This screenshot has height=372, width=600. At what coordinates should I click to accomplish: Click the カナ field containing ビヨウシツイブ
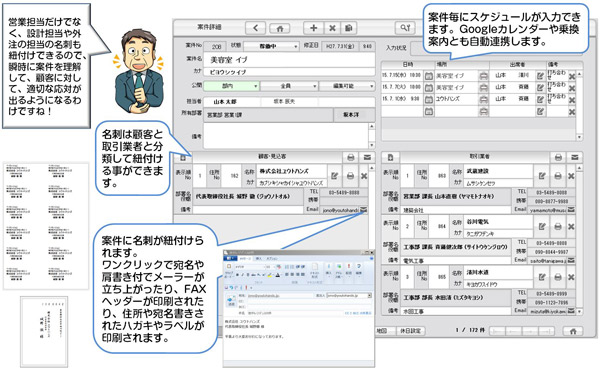[289, 72]
